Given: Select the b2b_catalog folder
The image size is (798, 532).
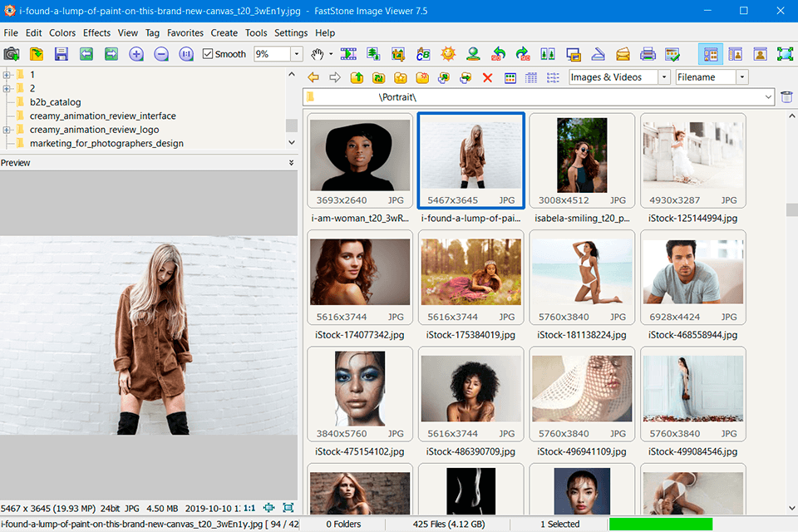Looking at the screenshot, I should pyautogui.click(x=55, y=102).
